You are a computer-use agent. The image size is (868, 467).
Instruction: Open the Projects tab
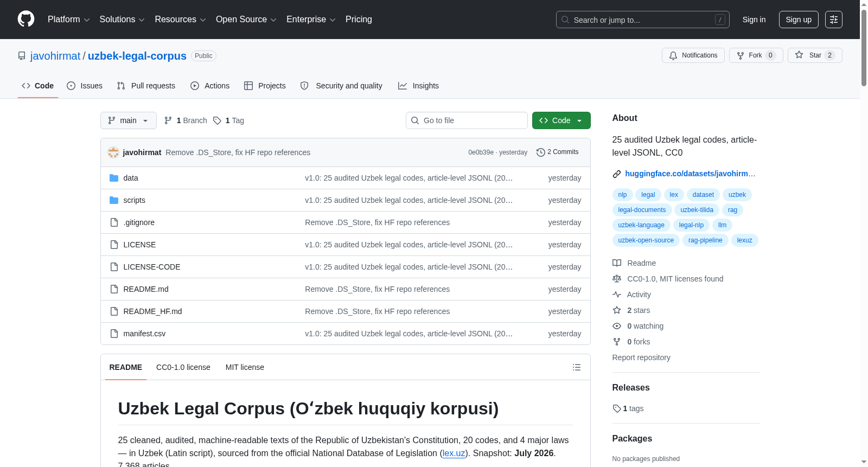point(265,86)
